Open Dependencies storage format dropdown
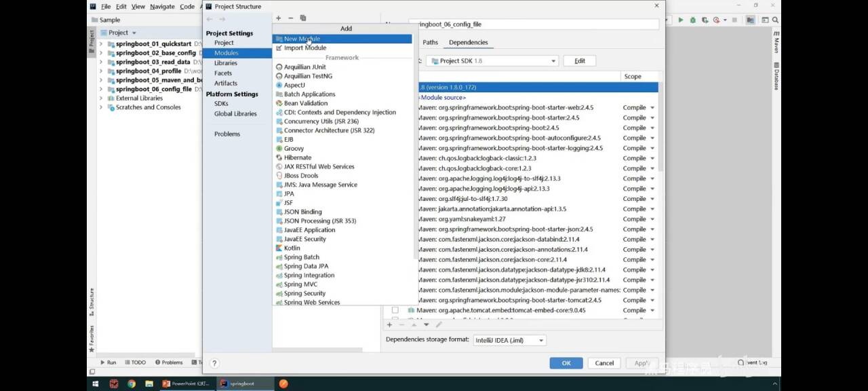Screen dimensions: 868x391 [509, 340]
